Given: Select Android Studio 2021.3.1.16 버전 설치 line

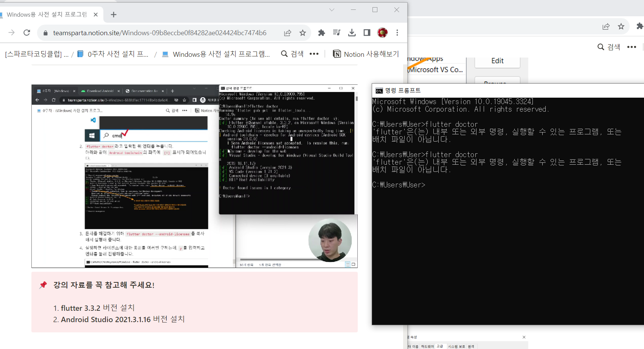Looking at the screenshot, I should tap(123, 319).
